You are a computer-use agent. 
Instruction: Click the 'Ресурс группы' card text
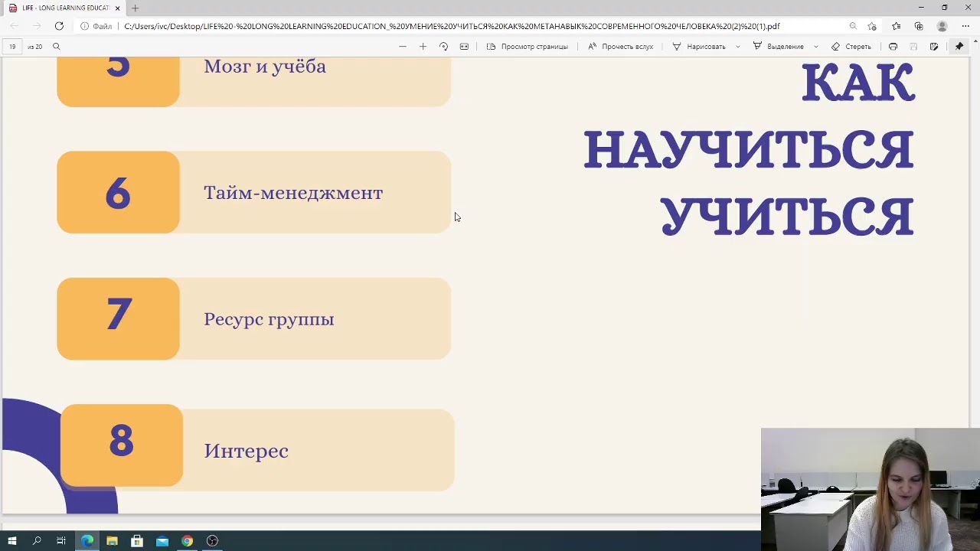coord(269,320)
